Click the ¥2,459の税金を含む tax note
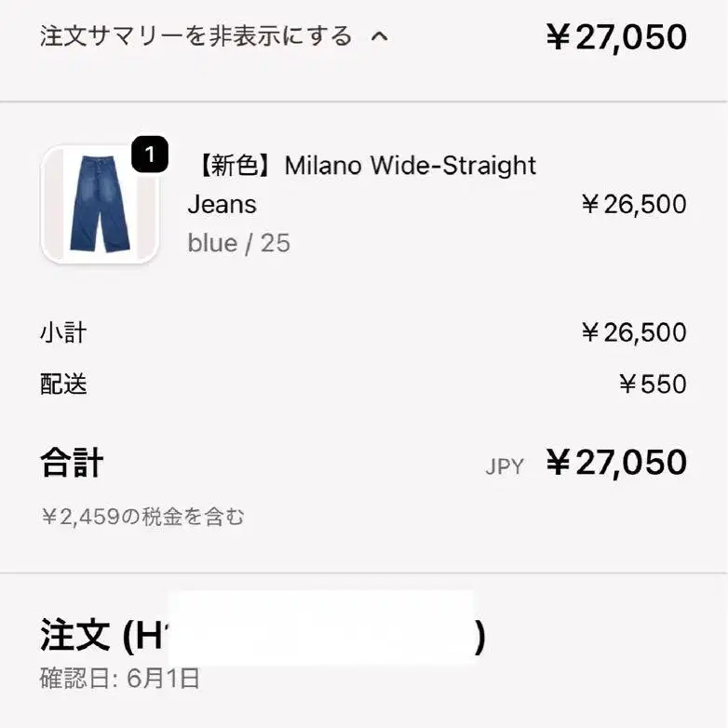 [x=142, y=517]
